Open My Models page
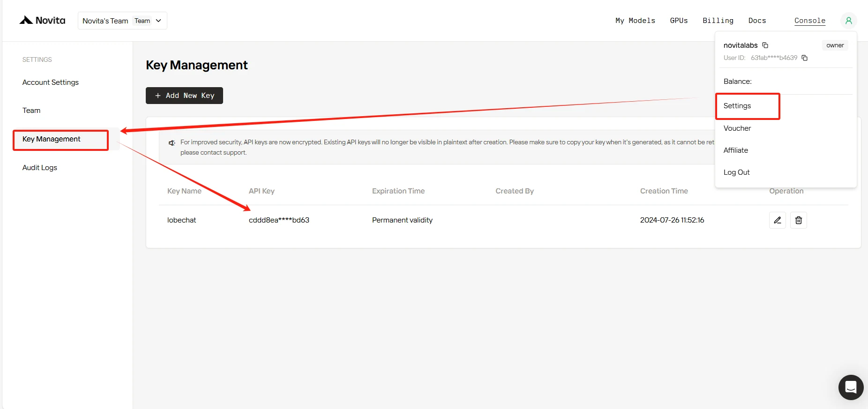 pyautogui.click(x=635, y=21)
